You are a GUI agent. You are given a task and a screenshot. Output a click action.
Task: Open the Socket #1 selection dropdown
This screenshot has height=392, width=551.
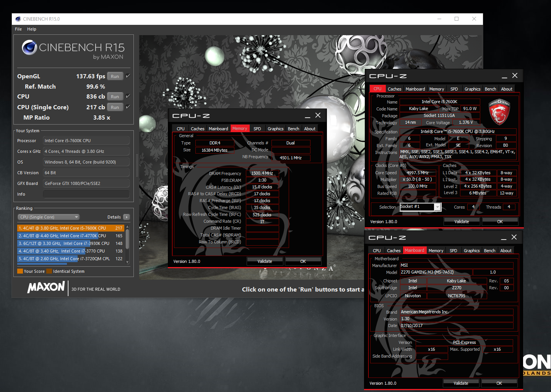tap(421, 207)
